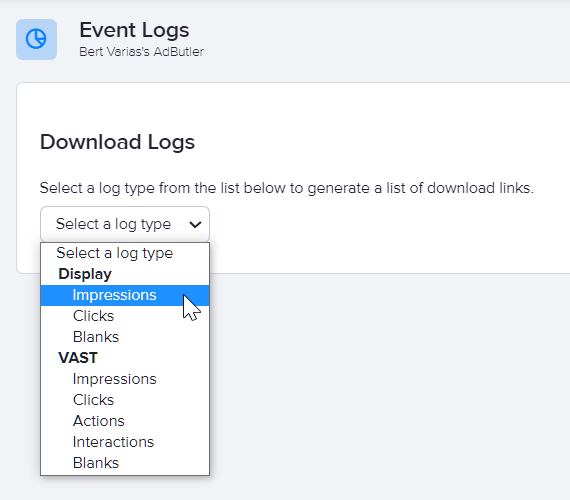Select Impressions under Display
The height and width of the screenshot is (500, 570).
tap(125, 295)
